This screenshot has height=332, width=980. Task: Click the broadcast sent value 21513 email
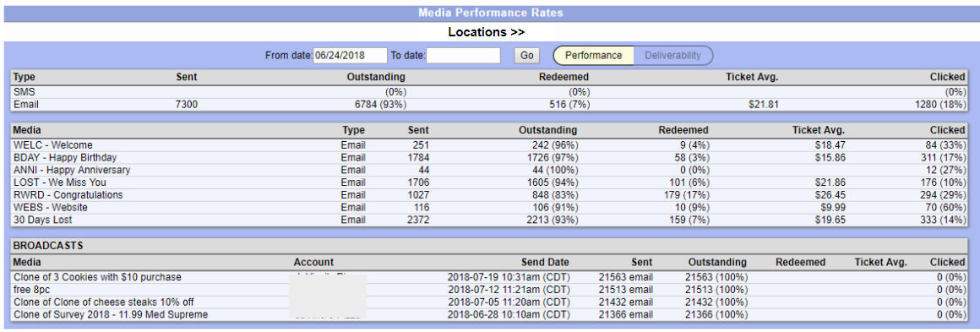625,290
